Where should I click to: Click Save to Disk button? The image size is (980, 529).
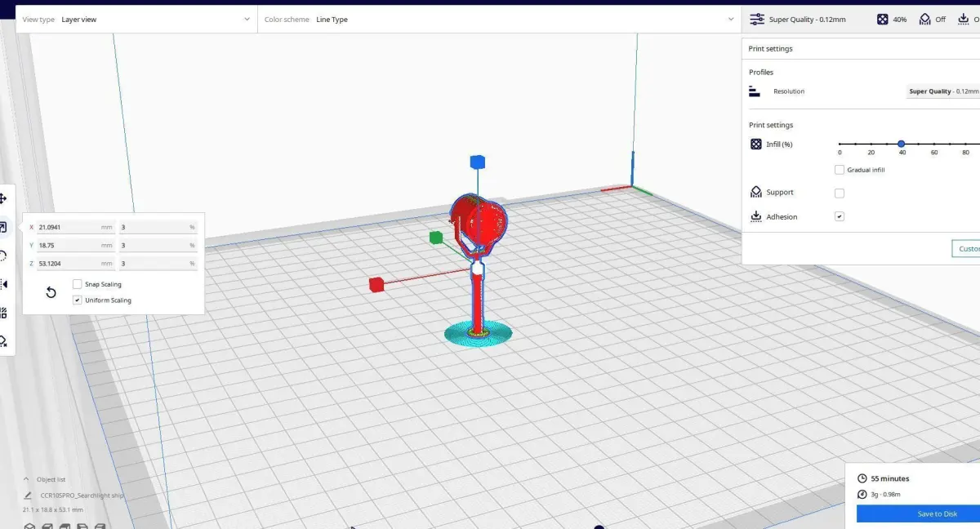coord(918,513)
